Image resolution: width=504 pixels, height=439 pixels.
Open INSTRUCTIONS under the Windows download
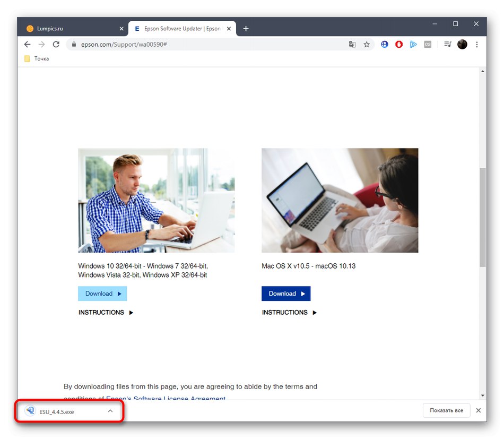click(x=106, y=313)
